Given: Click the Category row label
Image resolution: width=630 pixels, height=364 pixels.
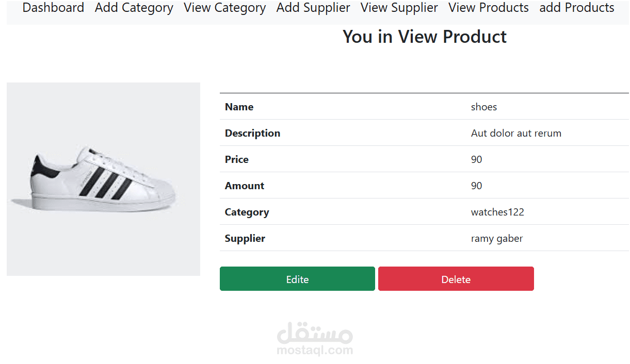Looking at the screenshot, I should point(247,212).
